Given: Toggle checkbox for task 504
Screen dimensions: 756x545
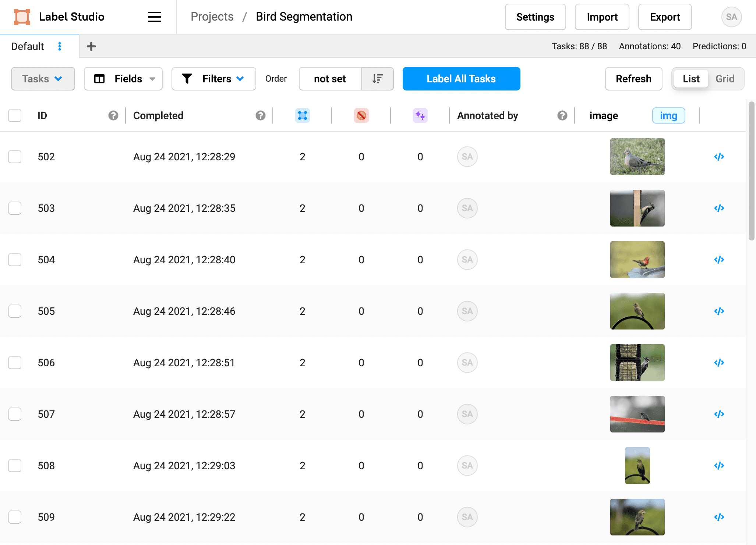Looking at the screenshot, I should [15, 259].
